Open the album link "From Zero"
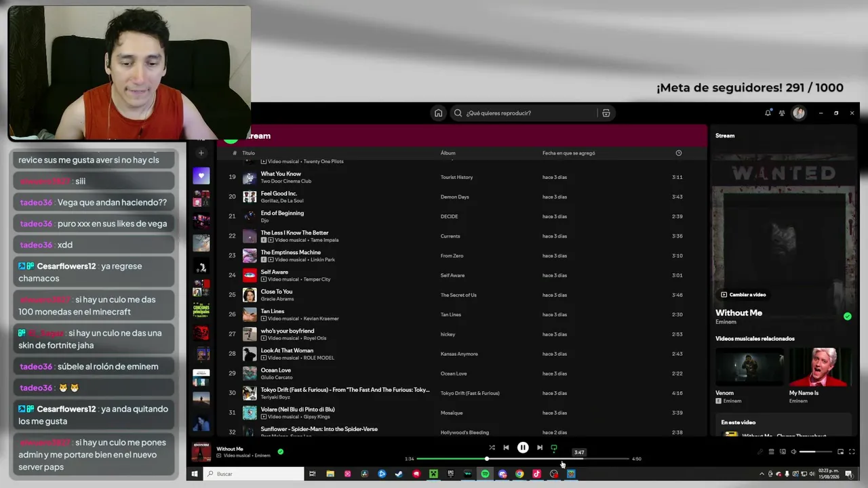 click(x=452, y=256)
